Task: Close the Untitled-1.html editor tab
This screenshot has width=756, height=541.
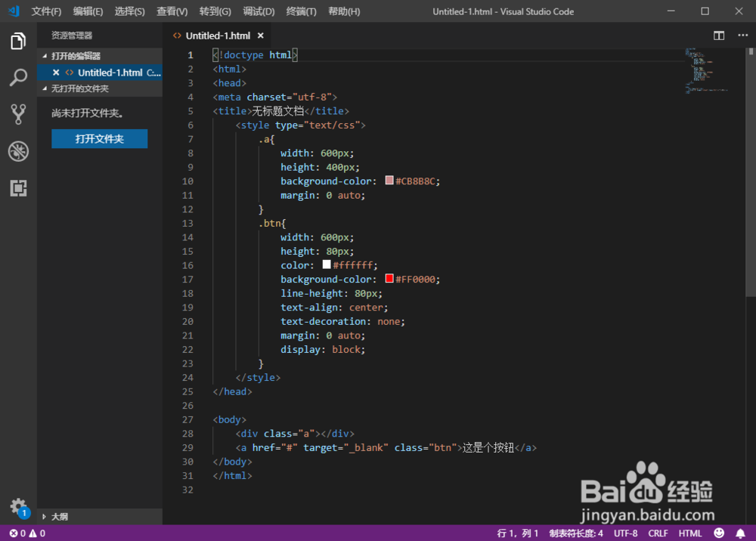Action: pos(260,36)
